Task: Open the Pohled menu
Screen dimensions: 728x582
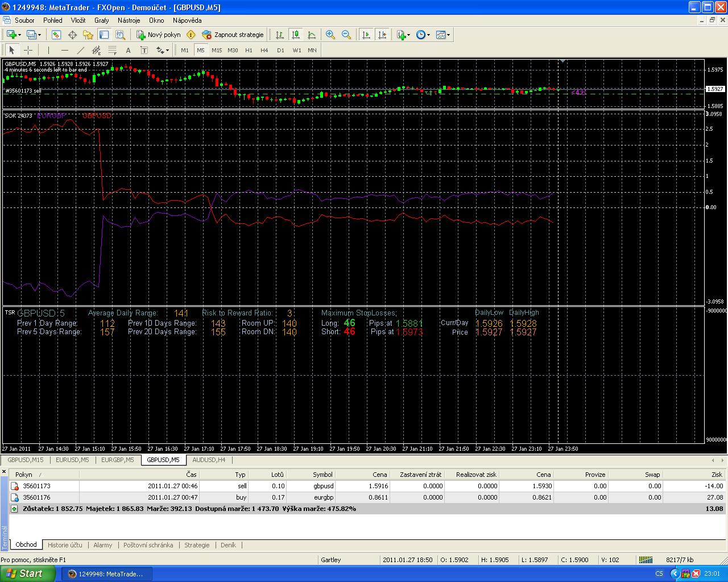Action: (53, 20)
